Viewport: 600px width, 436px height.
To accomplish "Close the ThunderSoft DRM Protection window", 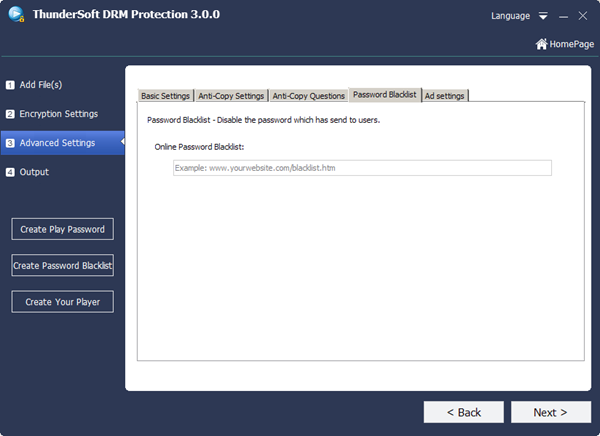I will pyautogui.click(x=582, y=16).
